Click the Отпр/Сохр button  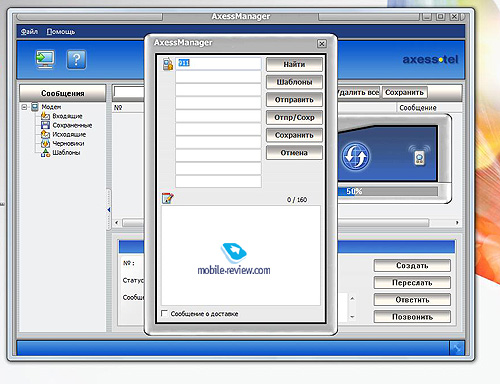pyautogui.click(x=294, y=117)
